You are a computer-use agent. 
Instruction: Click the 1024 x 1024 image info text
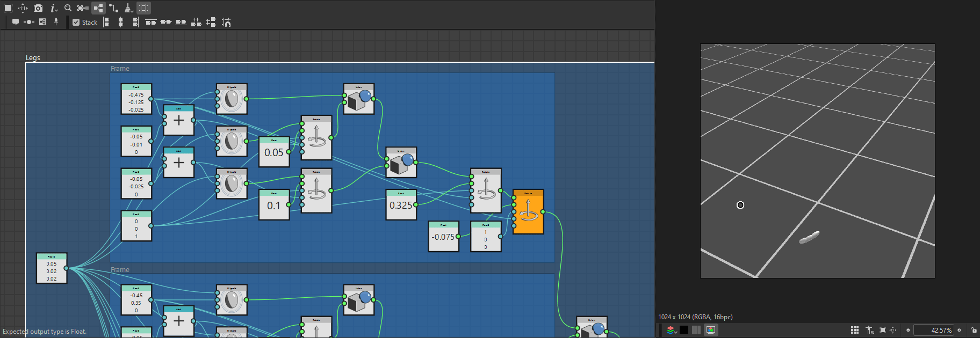tap(695, 317)
